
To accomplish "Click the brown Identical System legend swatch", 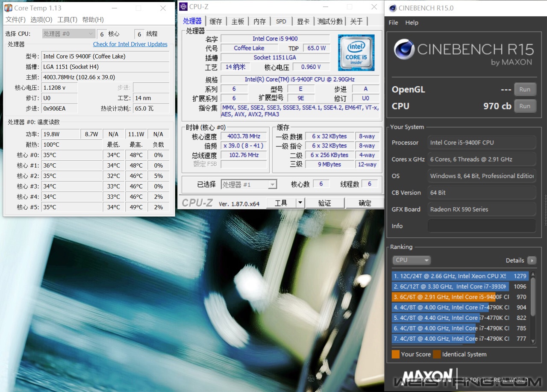I will (x=436, y=354).
